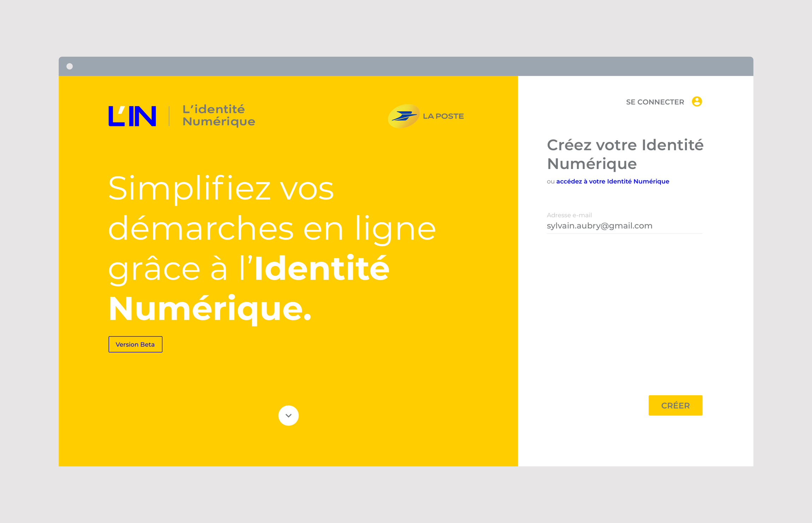This screenshot has height=523, width=812.
Task: Click the yellow user profile icon
Action: (697, 102)
